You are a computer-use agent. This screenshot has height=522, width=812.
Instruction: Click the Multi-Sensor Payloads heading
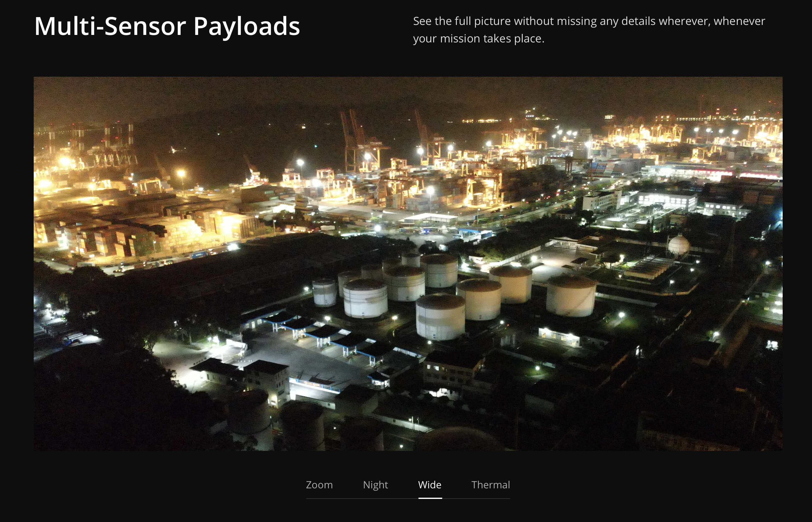click(167, 27)
